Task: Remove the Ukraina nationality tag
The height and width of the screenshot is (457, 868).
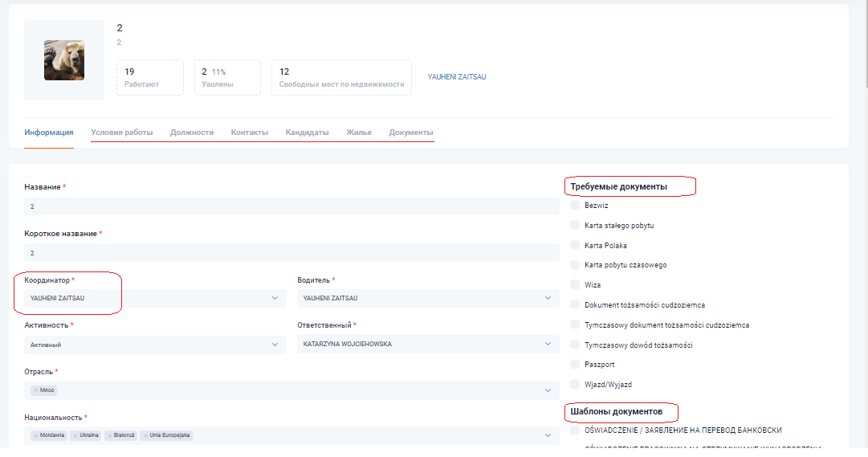Action: click(x=75, y=435)
